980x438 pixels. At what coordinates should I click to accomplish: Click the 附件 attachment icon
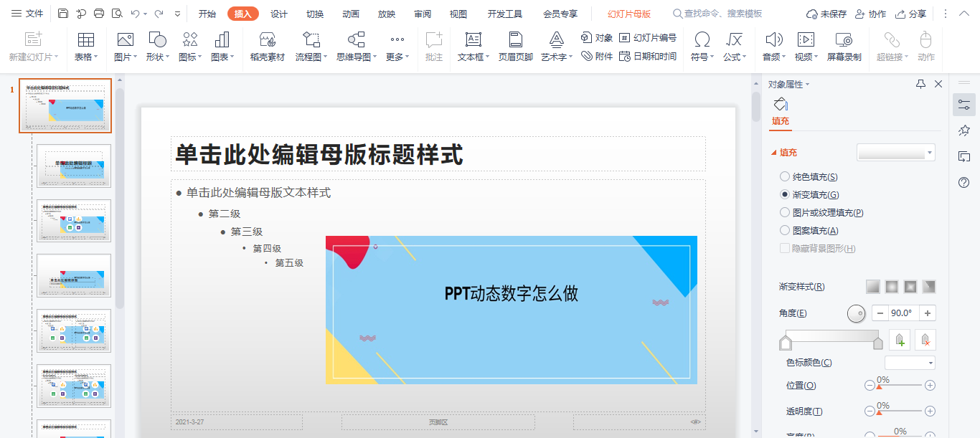(596, 56)
